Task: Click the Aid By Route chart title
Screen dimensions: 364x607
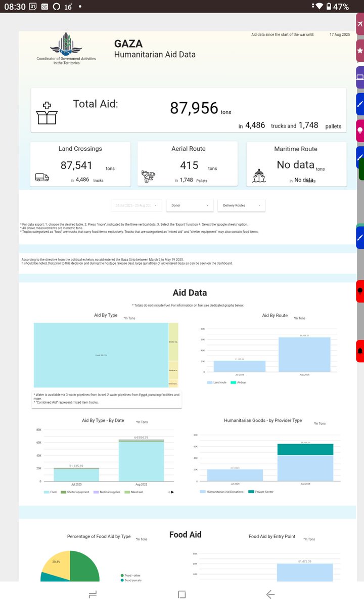Action: click(275, 315)
